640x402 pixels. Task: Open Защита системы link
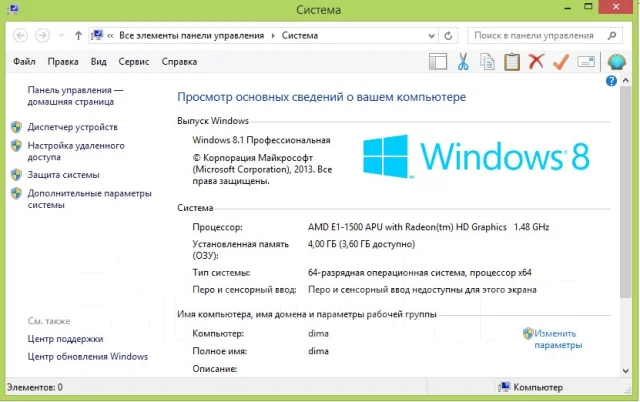(63, 175)
